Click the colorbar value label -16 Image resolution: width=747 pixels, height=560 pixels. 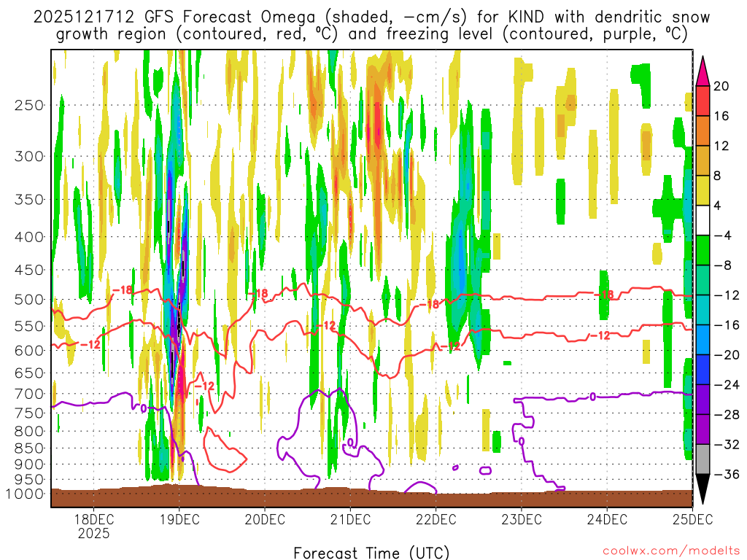click(x=726, y=325)
